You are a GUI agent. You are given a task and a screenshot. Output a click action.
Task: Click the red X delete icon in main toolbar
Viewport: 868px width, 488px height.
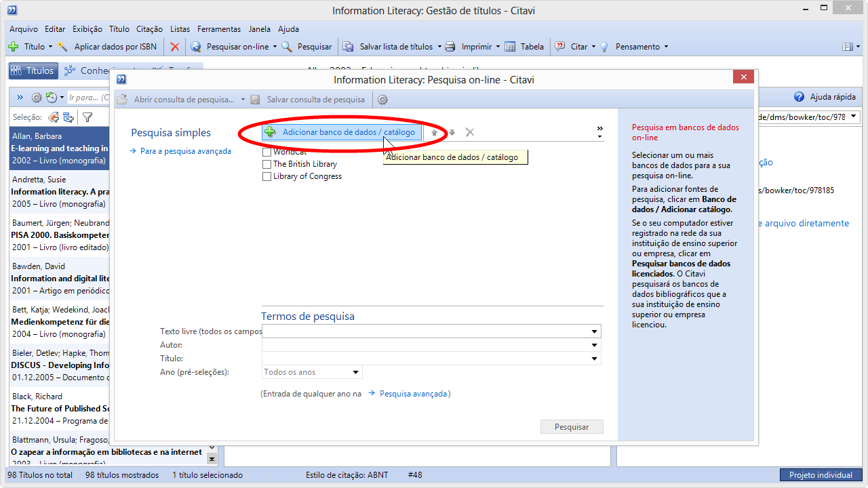pos(175,47)
